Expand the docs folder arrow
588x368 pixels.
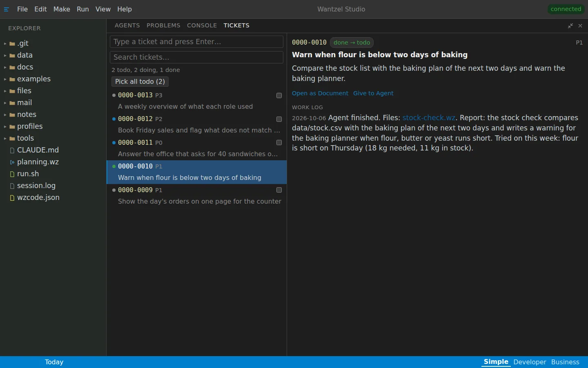(x=5, y=67)
